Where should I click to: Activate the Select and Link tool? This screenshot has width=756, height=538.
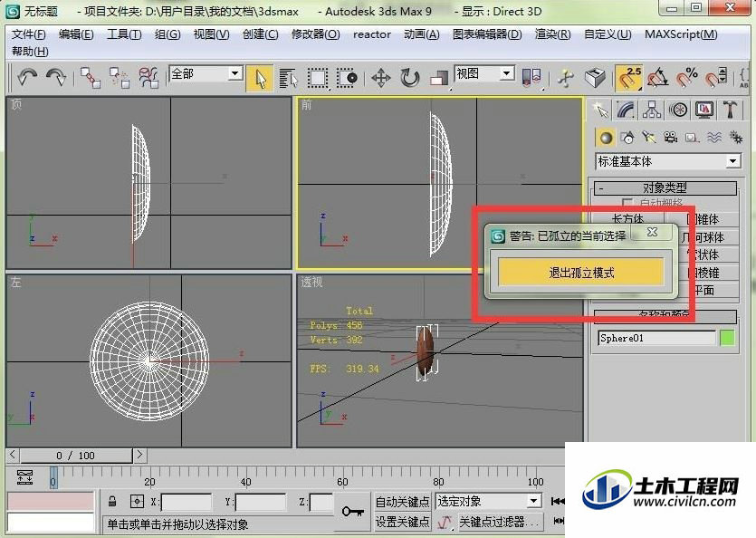91,78
